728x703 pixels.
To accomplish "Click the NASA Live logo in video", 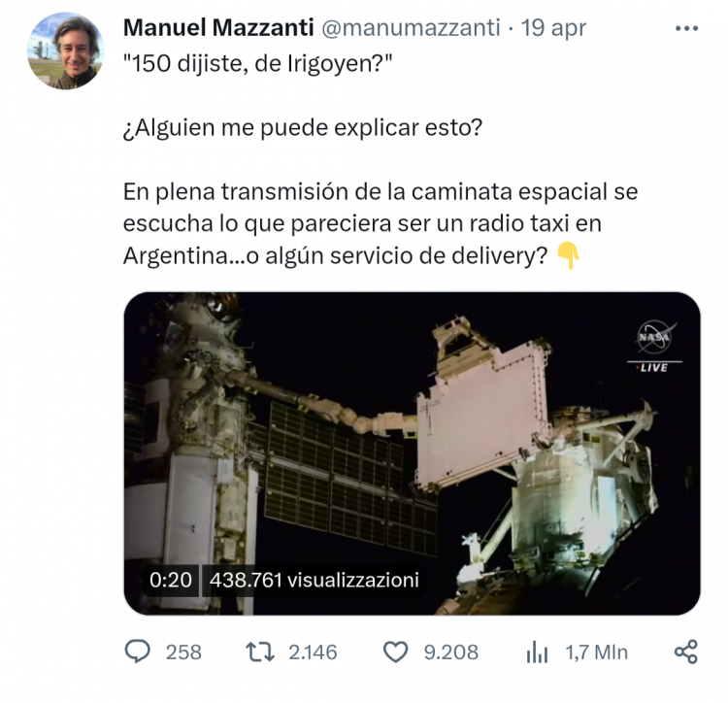I will 654,346.
